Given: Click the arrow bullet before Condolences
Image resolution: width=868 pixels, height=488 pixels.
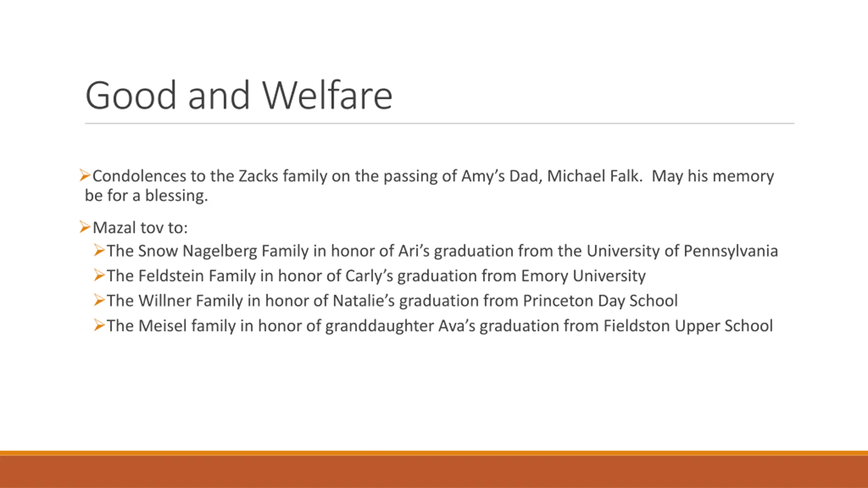Looking at the screenshot, I should click(x=85, y=175).
